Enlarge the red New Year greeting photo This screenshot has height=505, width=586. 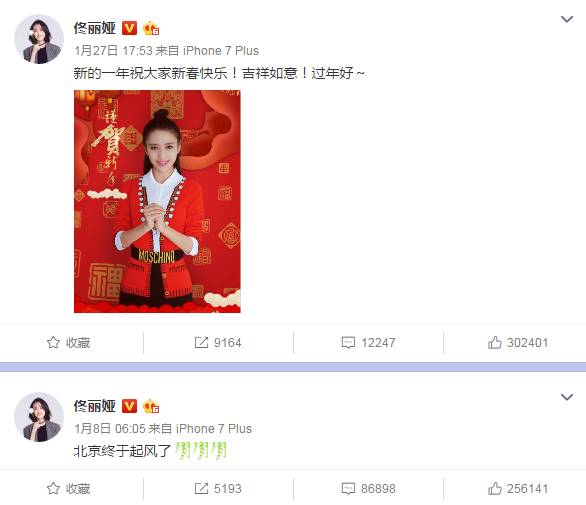coord(157,201)
